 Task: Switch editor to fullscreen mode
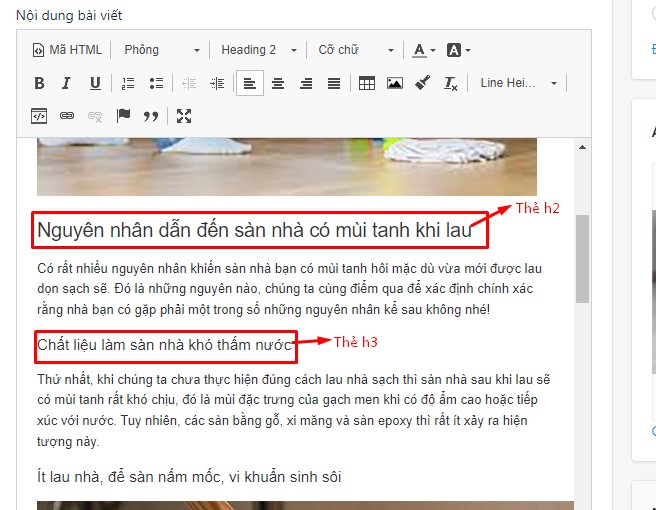[x=184, y=115]
